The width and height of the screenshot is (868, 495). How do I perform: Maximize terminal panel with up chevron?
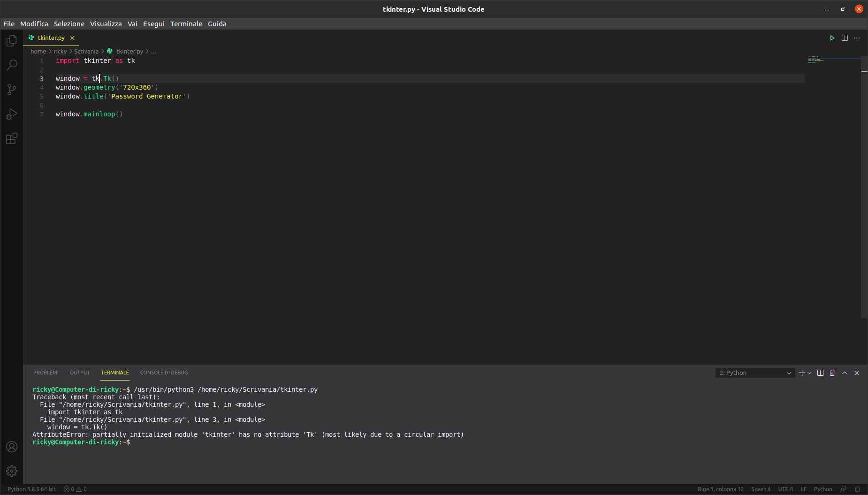point(845,373)
